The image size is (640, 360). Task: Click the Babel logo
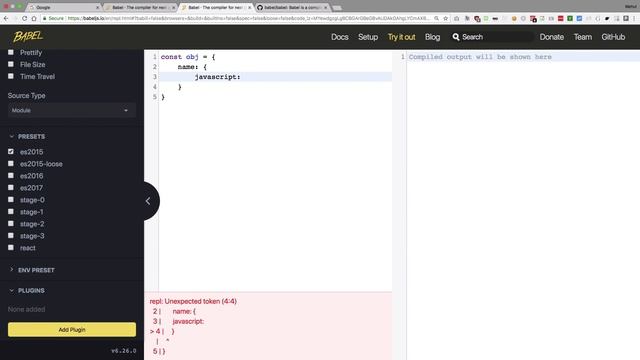coord(28,37)
